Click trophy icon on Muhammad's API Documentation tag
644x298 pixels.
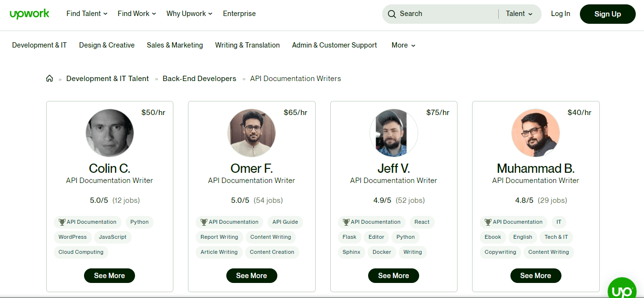[488, 222]
